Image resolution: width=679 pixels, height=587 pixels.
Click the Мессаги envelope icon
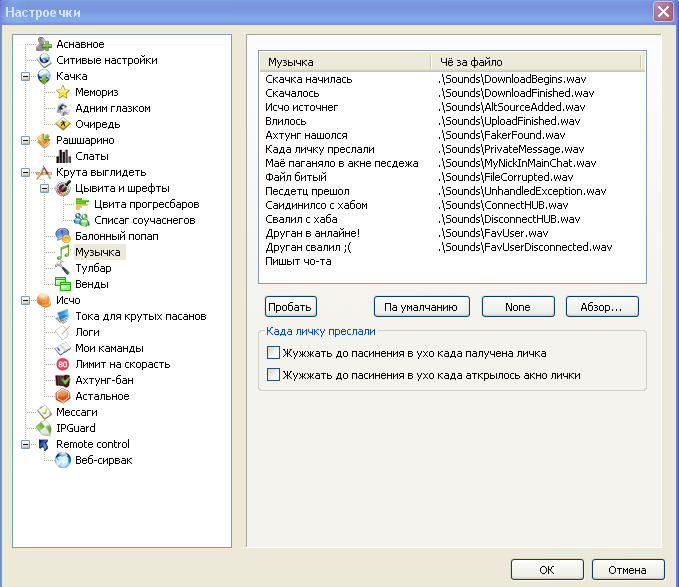[x=44, y=412]
